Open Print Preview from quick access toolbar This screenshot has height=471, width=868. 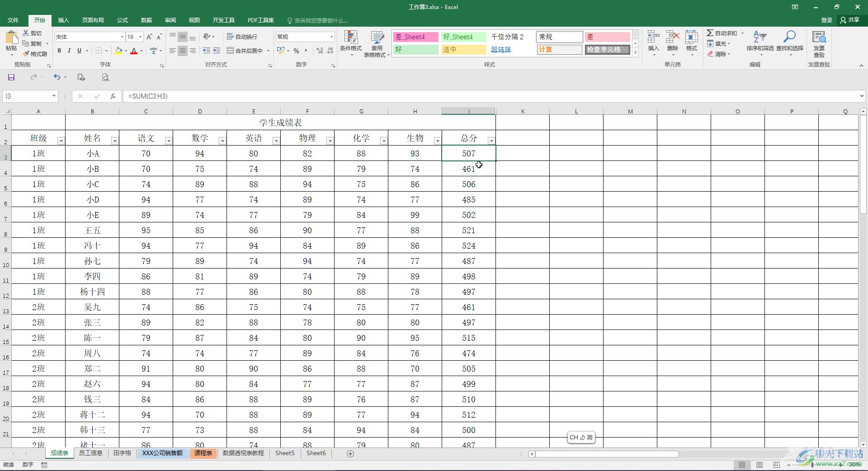pos(105,77)
